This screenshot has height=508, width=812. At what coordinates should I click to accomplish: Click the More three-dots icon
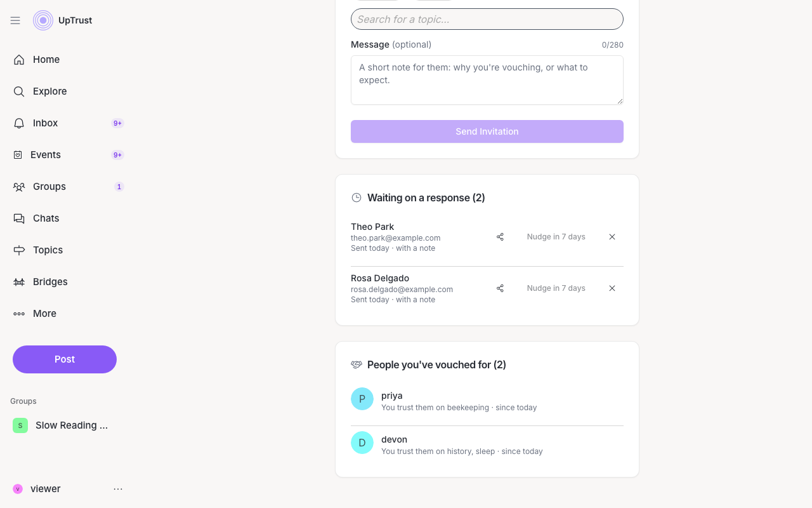click(x=19, y=314)
